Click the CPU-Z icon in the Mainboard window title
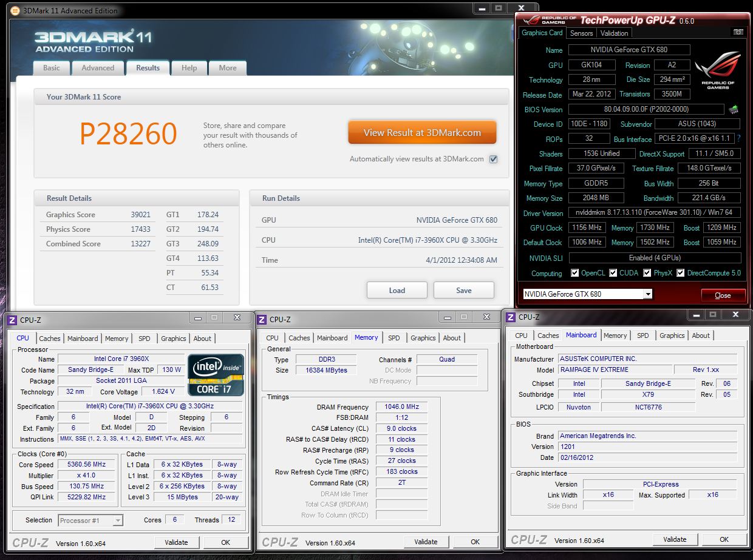The width and height of the screenshot is (753, 560). tap(511, 317)
